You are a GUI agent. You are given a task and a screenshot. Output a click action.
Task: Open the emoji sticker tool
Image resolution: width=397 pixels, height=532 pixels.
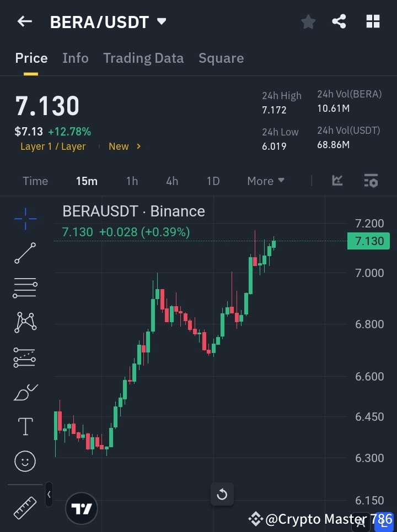pyautogui.click(x=25, y=461)
